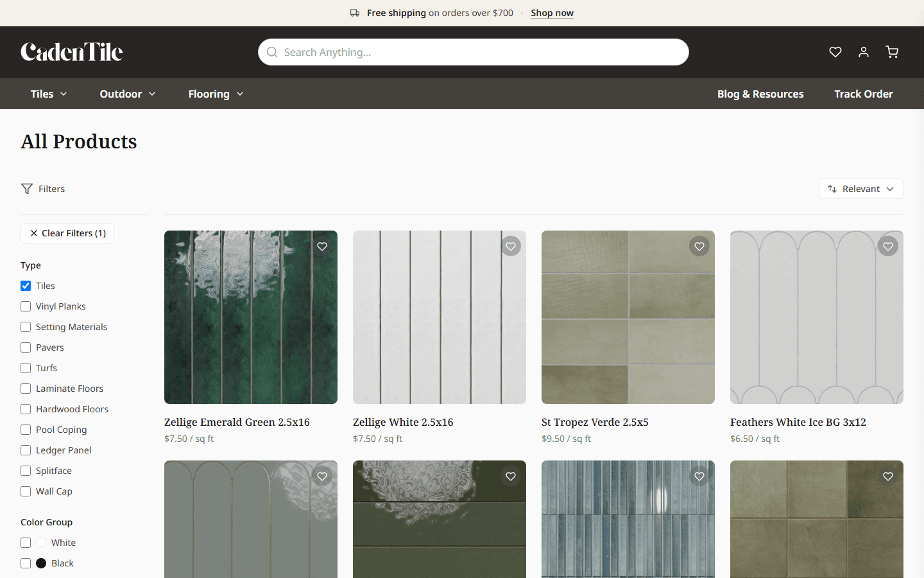924x578 pixels.
Task: Click the Filters funnel icon
Action: (27, 189)
